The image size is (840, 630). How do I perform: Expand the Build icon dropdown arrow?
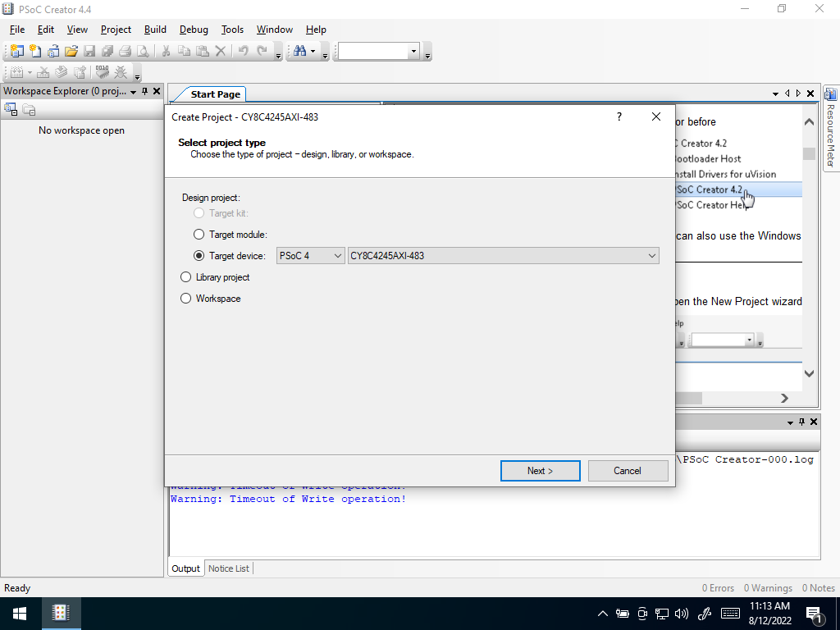[x=30, y=72]
